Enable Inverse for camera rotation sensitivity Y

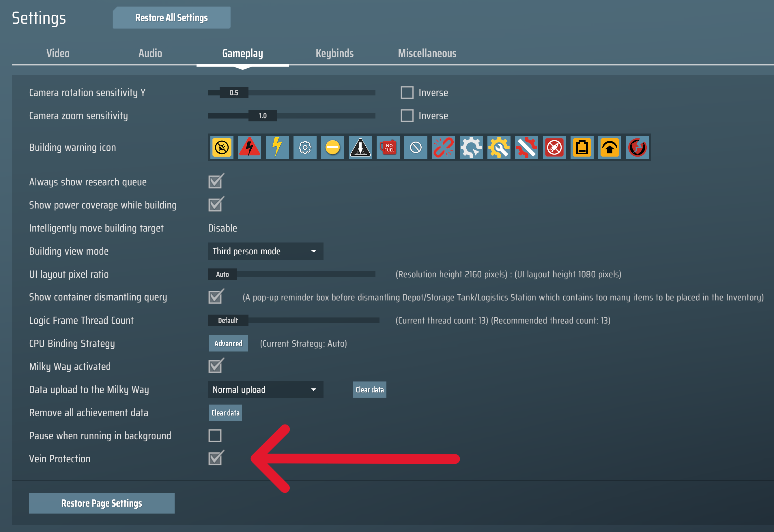coord(407,92)
